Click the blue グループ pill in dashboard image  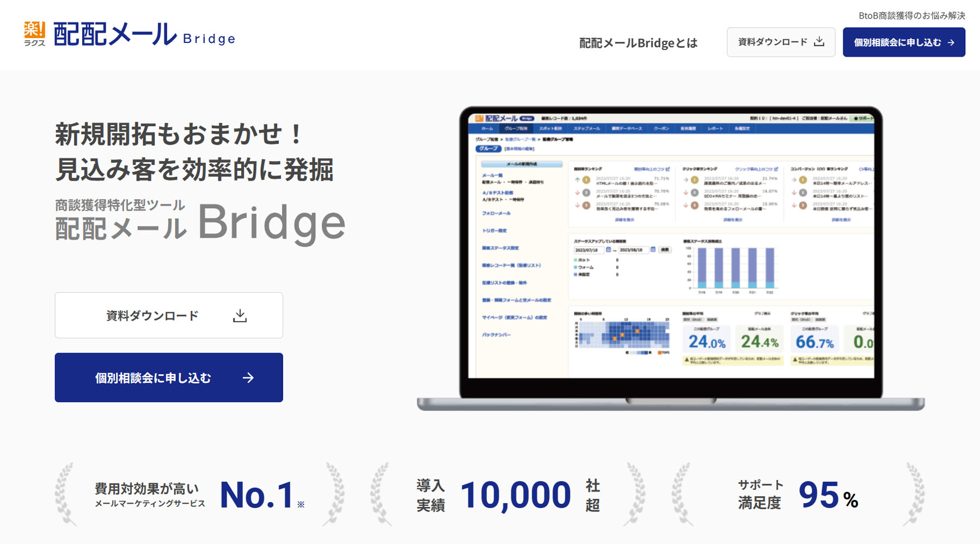[x=488, y=149]
